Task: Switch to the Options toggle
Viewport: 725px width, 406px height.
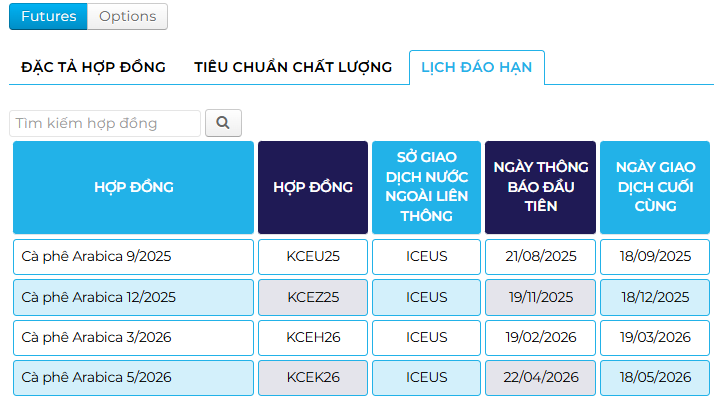Action: (127, 16)
